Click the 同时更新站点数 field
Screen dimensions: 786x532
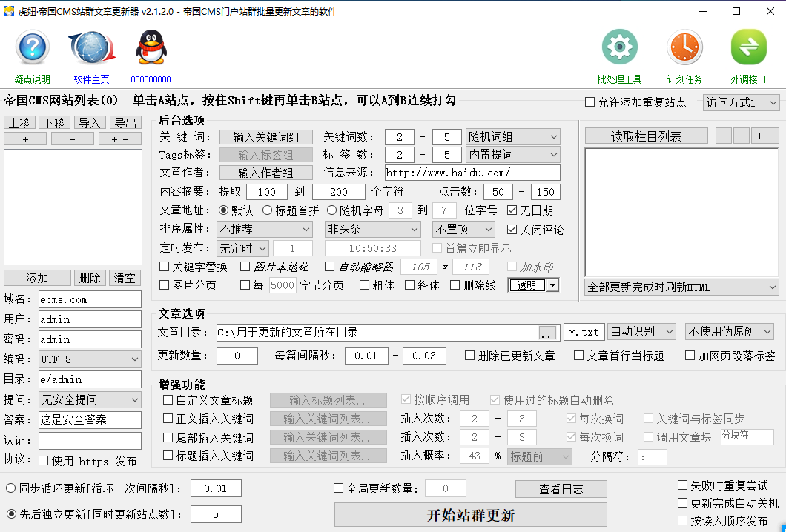(x=216, y=514)
